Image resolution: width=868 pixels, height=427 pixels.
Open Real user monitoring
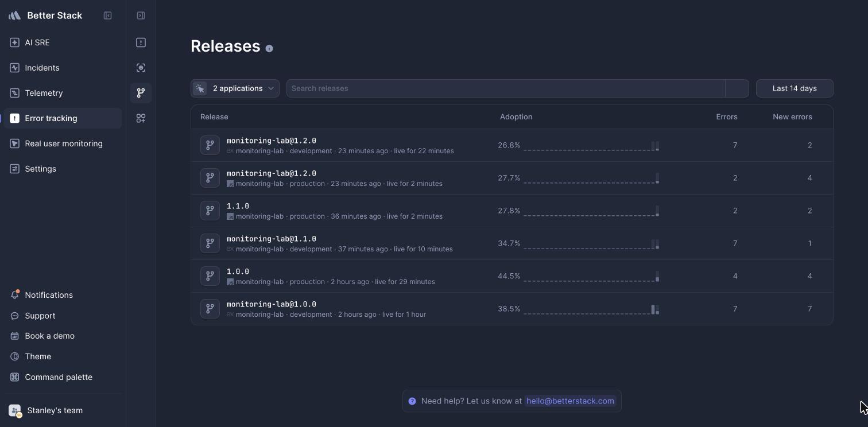pos(63,143)
